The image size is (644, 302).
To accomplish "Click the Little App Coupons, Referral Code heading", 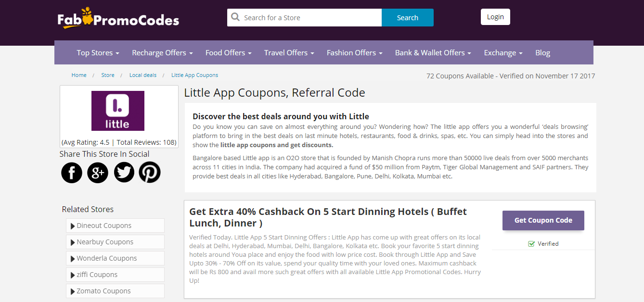I will [x=274, y=93].
